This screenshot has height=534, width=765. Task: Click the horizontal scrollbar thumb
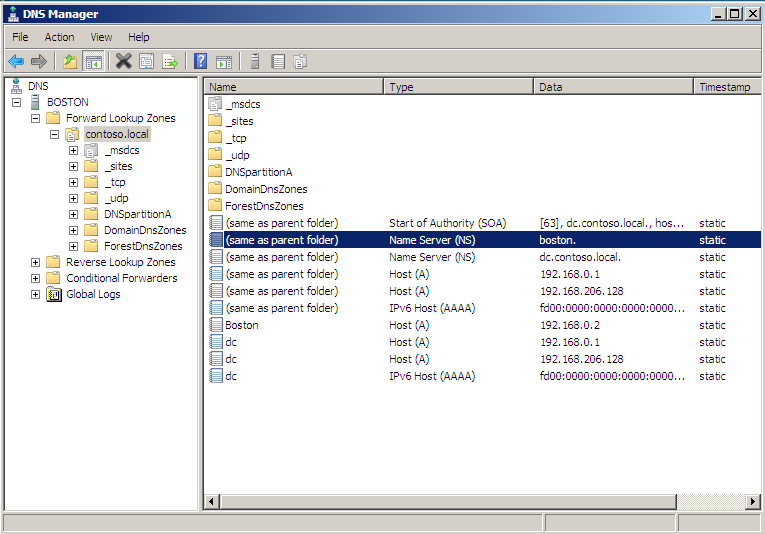click(x=448, y=501)
